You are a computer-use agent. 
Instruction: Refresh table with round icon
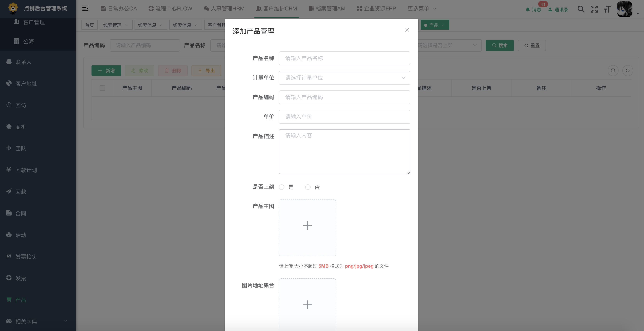(628, 70)
